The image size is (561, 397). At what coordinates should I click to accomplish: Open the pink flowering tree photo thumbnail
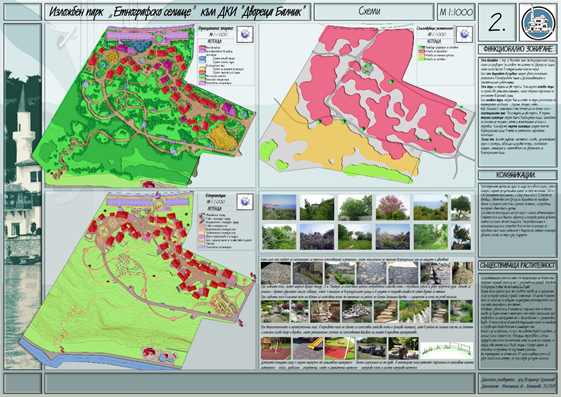(x=393, y=207)
